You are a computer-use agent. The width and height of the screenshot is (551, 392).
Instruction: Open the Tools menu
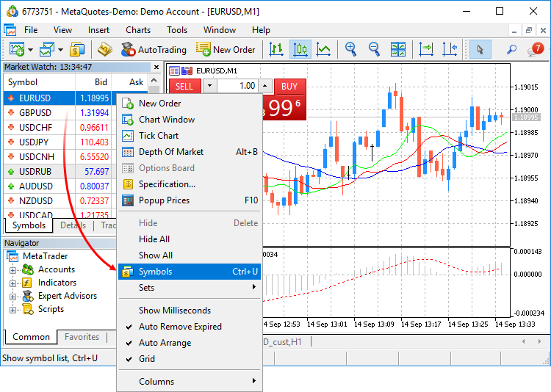tap(177, 30)
